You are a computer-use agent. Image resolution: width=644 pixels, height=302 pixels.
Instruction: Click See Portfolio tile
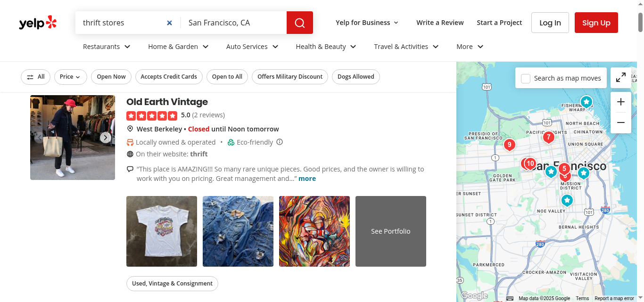click(x=391, y=231)
